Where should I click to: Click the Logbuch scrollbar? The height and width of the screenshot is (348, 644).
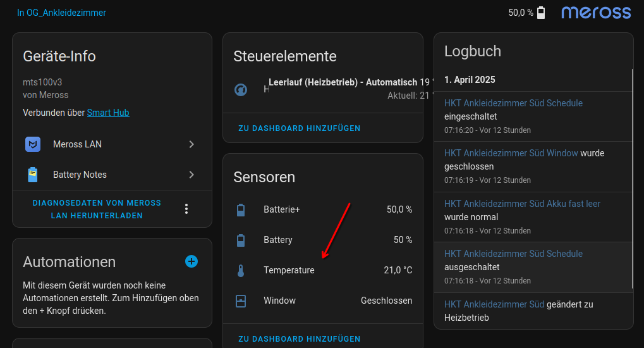tap(632, 177)
